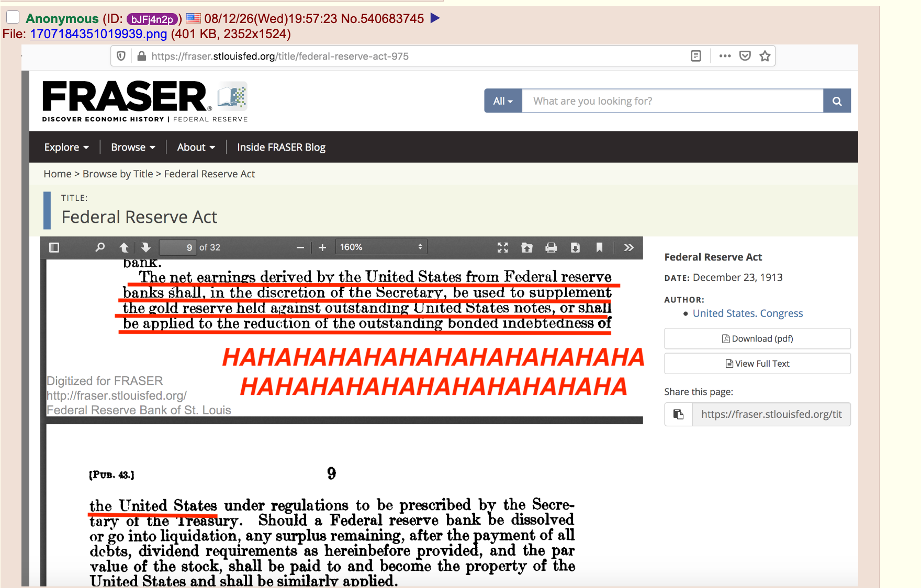Click the poster ID badge bJFj4n2p
This screenshot has height=588, width=921.
(152, 19)
